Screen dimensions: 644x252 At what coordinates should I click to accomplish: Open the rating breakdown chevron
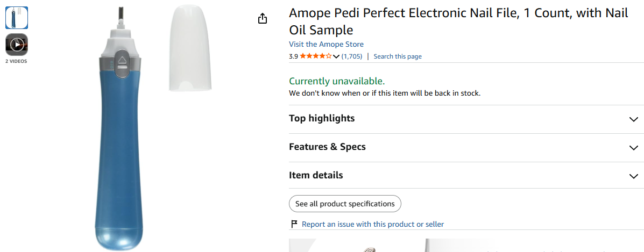tap(336, 56)
